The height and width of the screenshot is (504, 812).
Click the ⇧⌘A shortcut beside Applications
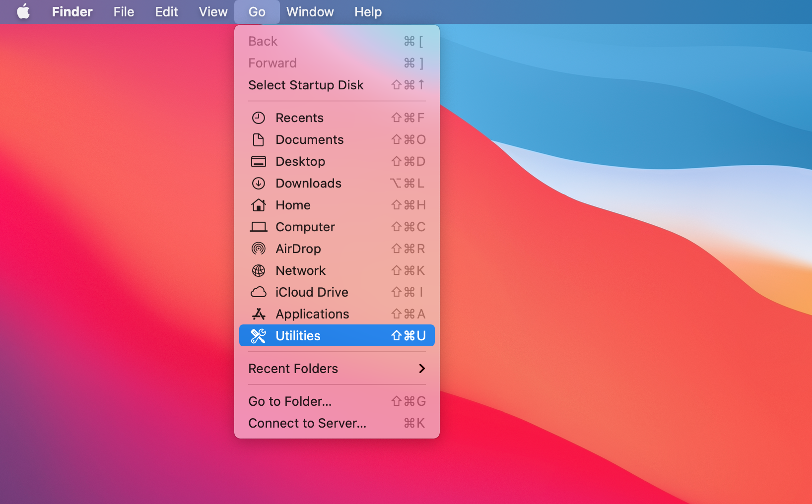click(x=408, y=314)
